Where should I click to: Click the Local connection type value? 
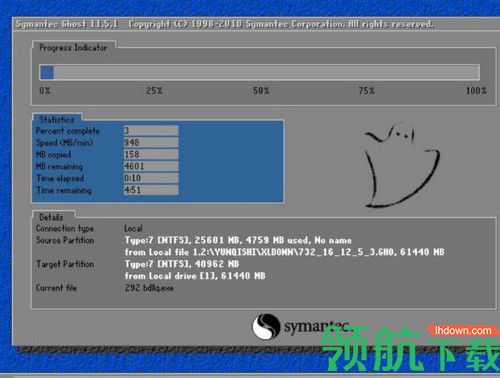pos(133,228)
